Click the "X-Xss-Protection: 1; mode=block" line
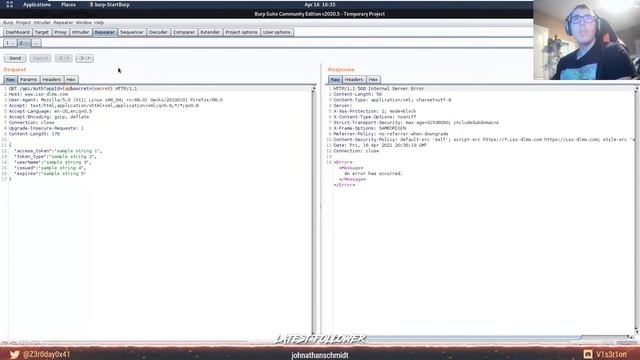This screenshot has width=640, height=360. tap(375, 111)
